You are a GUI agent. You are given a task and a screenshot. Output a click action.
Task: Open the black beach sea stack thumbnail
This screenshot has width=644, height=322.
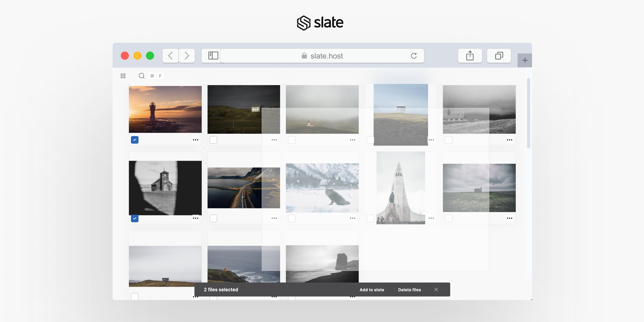[x=322, y=264]
